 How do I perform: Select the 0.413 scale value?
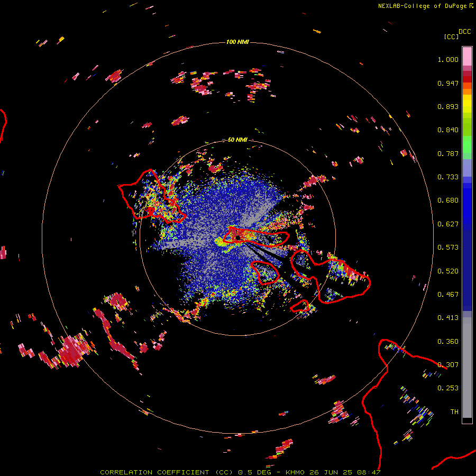pyautogui.click(x=448, y=318)
